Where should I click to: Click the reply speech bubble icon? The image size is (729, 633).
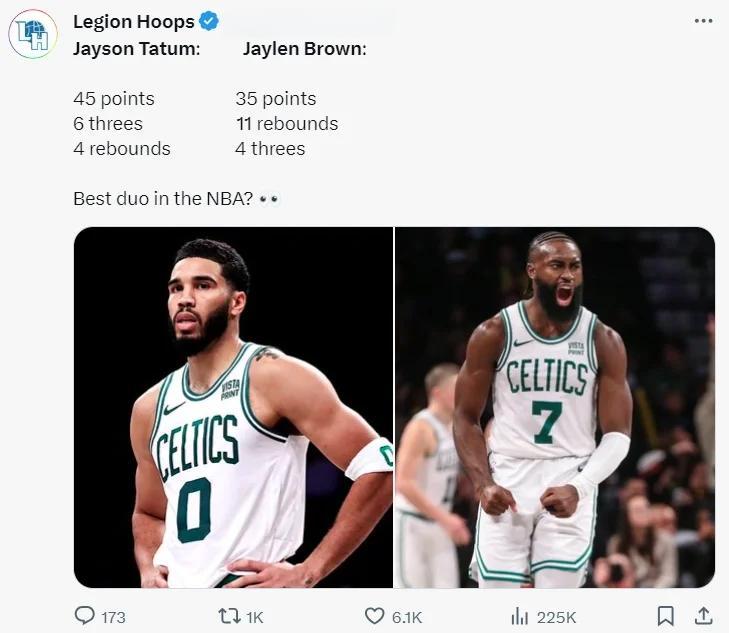(85, 616)
